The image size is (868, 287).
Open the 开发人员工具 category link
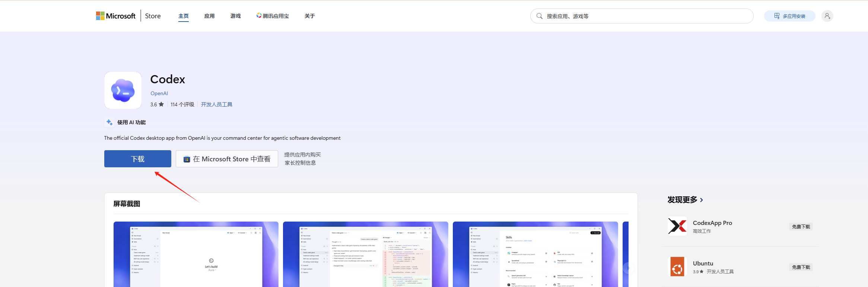point(217,104)
